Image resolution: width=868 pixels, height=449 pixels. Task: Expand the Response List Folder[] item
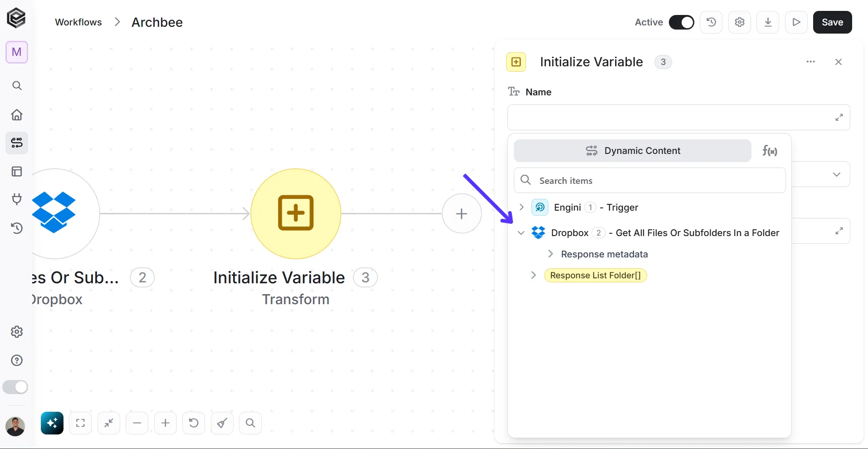[x=534, y=275]
